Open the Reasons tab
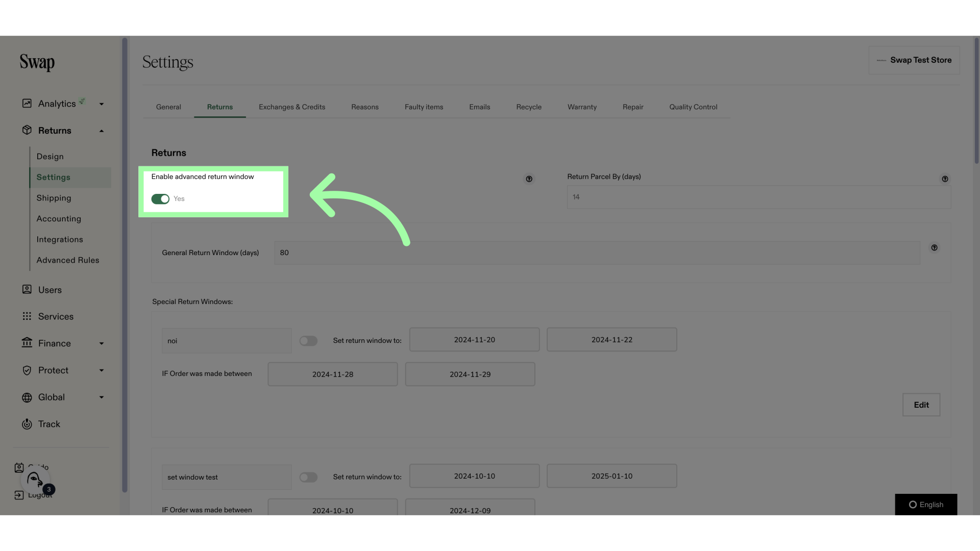980x551 pixels. 365,107
